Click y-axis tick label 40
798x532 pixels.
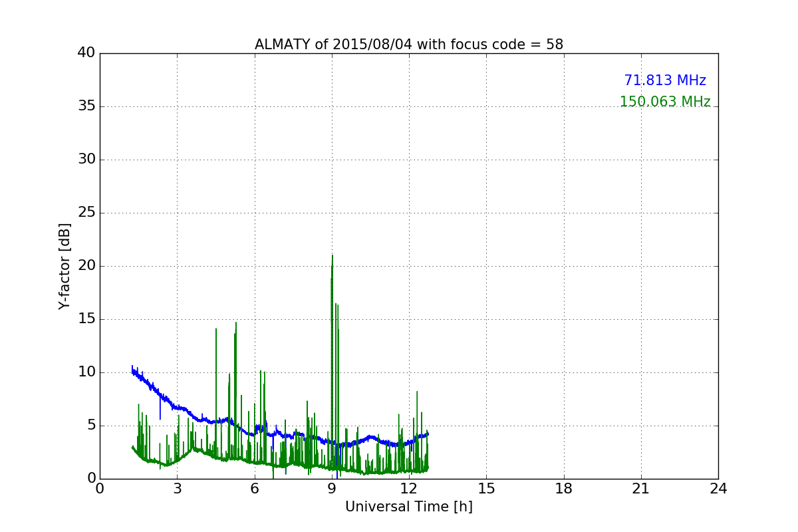click(x=86, y=53)
